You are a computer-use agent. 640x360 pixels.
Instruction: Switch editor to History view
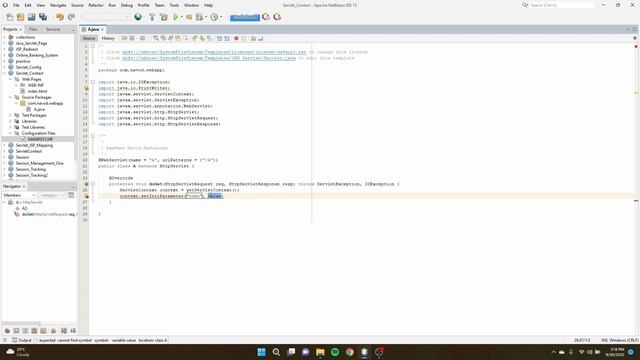click(x=108, y=38)
